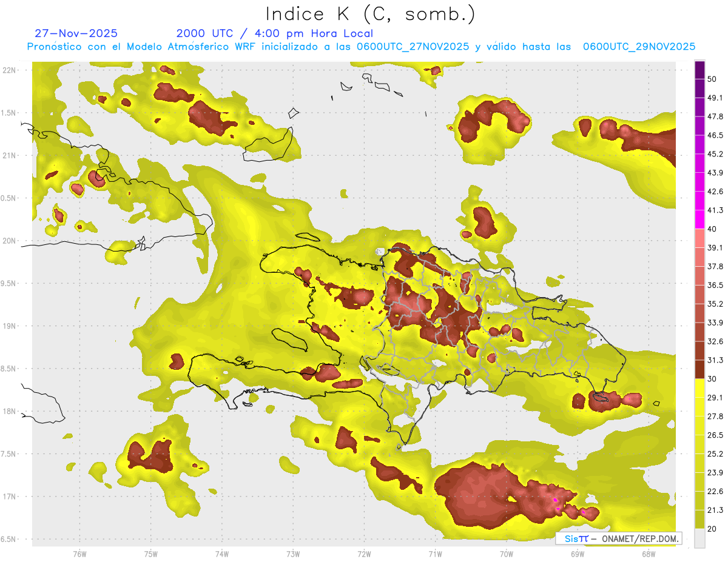
Task: Pick the dark purple swatch above 50
Action: coord(699,70)
